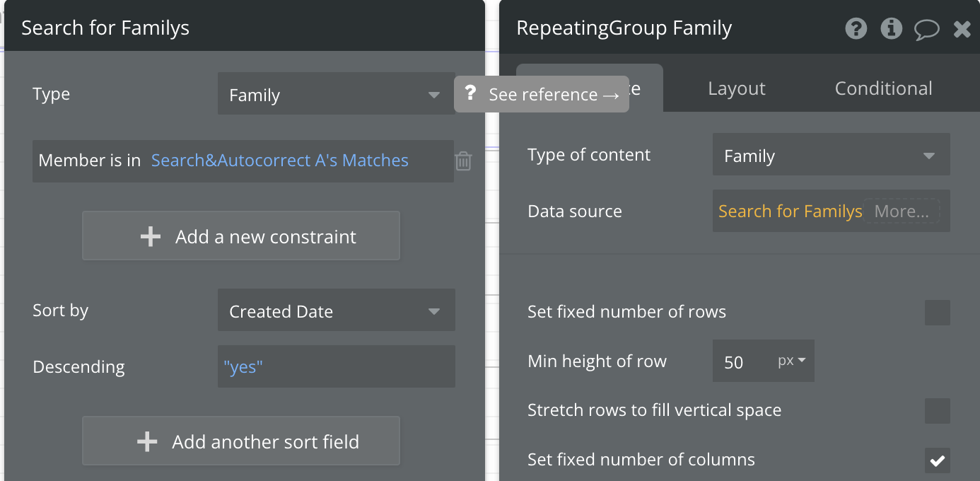Click the More... data source button
980x481 pixels.
(902, 211)
